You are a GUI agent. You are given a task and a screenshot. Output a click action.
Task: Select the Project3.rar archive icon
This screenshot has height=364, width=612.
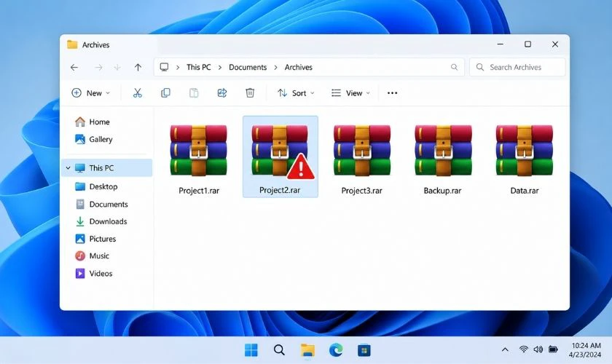362,151
